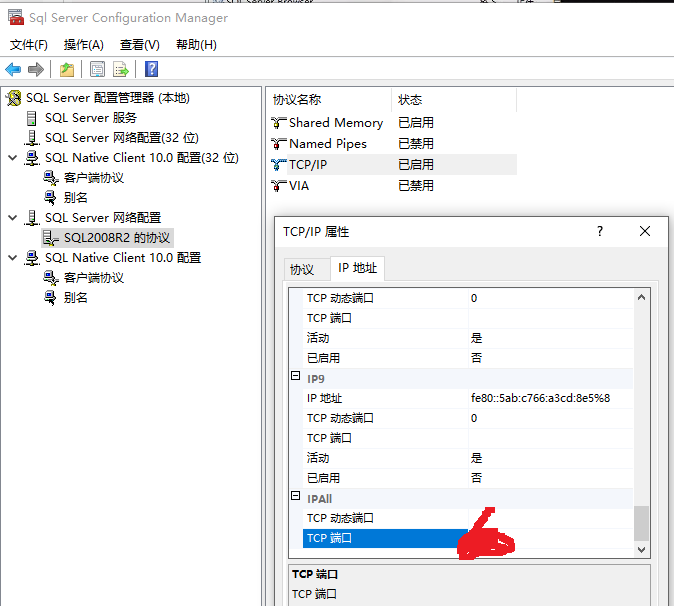674x606 pixels.
Task: Click the SQL2008R2 的协议 node icon
Action: coord(51,238)
